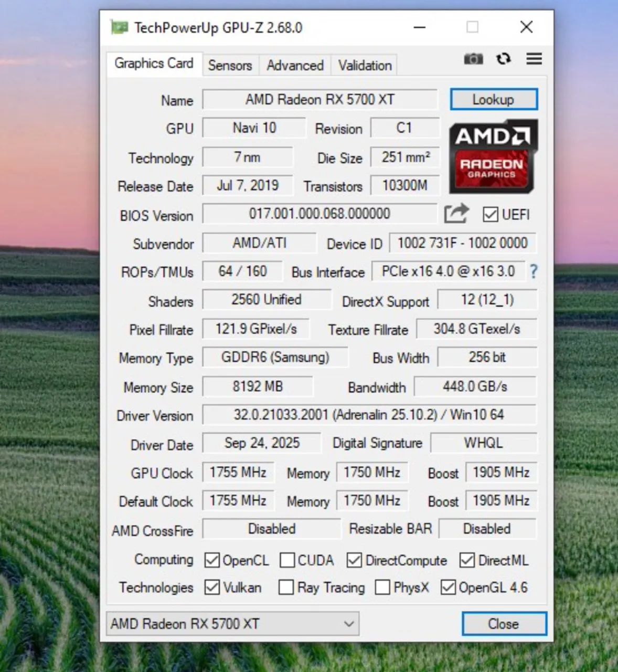Toggle the DirectML checkbox
Image resolution: width=618 pixels, height=672 pixels.
click(x=467, y=560)
